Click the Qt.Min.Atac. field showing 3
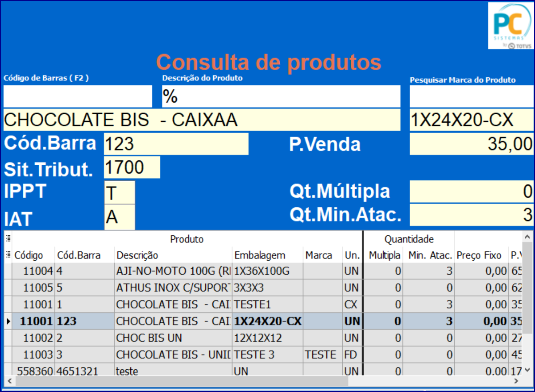The height and width of the screenshot is (392, 535). [x=472, y=215]
